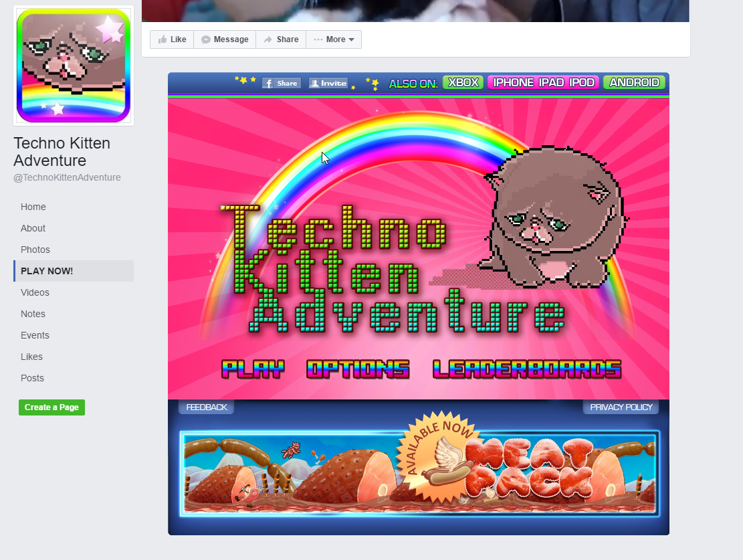743x560 pixels.
Task: Select the IPHONE IPAD IPOD platform badge
Action: [544, 82]
